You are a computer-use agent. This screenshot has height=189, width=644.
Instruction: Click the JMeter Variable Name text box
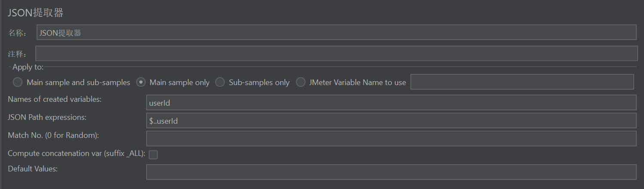pyautogui.click(x=522, y=82)
